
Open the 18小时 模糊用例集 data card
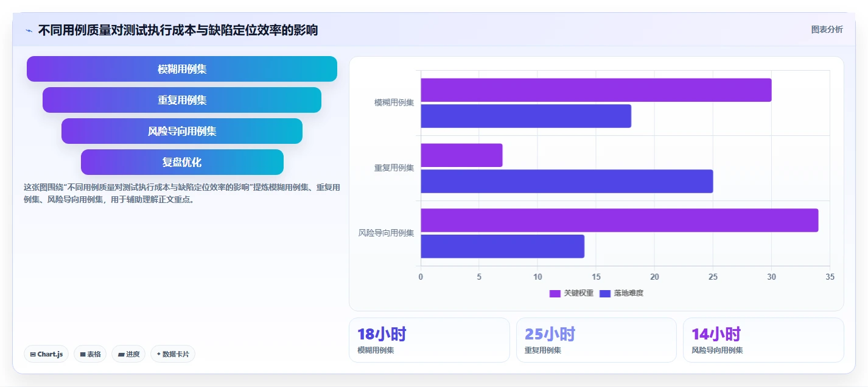click(x=429, y=340)
